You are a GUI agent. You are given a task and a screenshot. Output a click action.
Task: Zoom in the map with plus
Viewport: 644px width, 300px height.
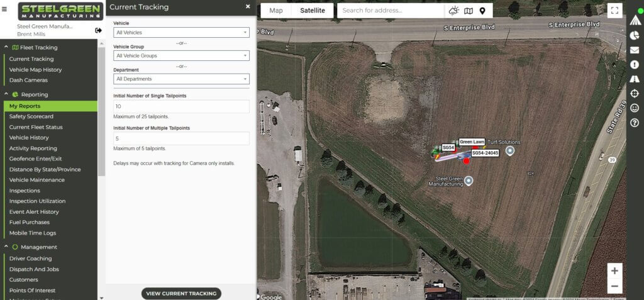tap(615, 271)
